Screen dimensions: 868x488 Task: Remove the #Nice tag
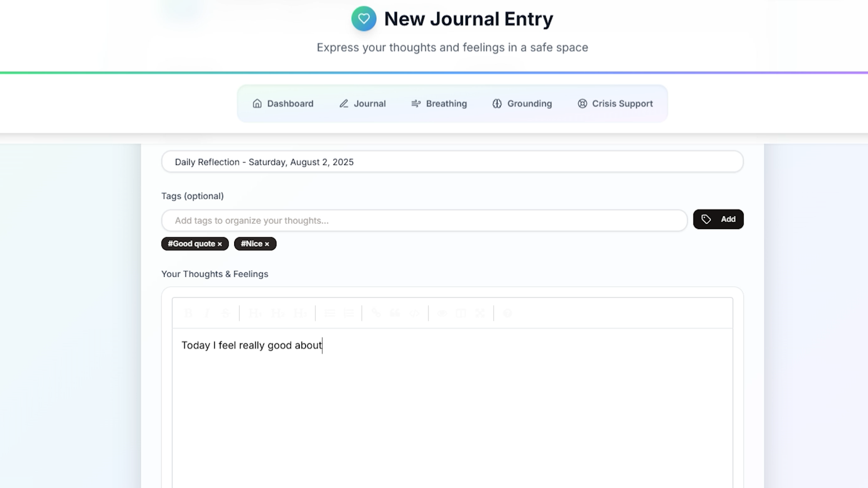267,244
